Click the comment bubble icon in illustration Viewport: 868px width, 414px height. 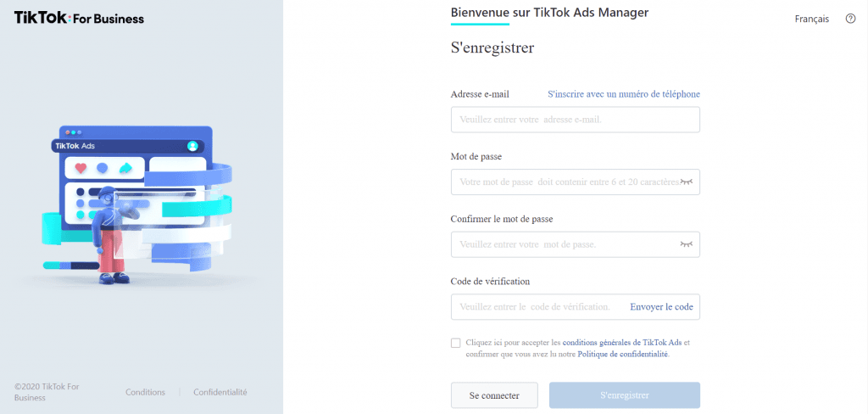(x=103, y=168)
